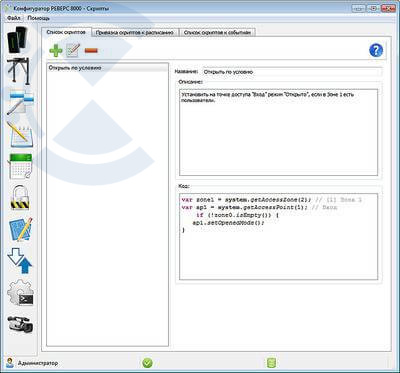Screen dimensions: 400x373
Task: Click the green plus add script icon
Action: pyautogui.click(x=56, y=51)
